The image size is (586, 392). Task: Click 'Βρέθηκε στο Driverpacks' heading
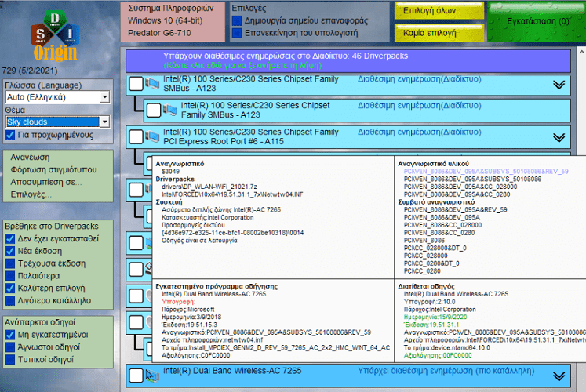[x=52, y=227]
